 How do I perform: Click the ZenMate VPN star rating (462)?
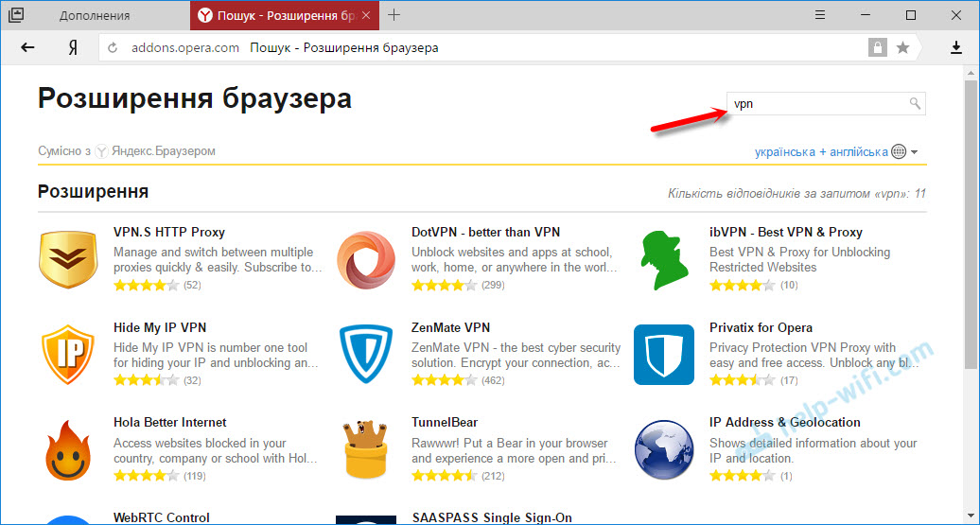click(x=445, y=380)
